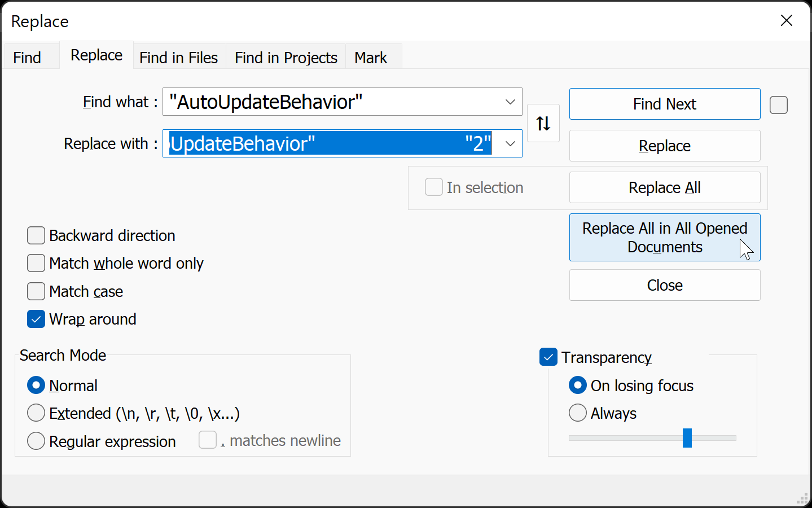Viewport: 812px width, 508px height.
Task: Enable Match whole word only
Action: pyautogui.click(x=36, y=263)
